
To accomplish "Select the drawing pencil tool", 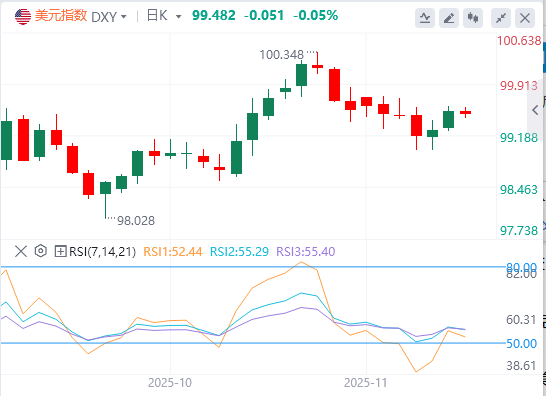I will [x=449, y=18].
